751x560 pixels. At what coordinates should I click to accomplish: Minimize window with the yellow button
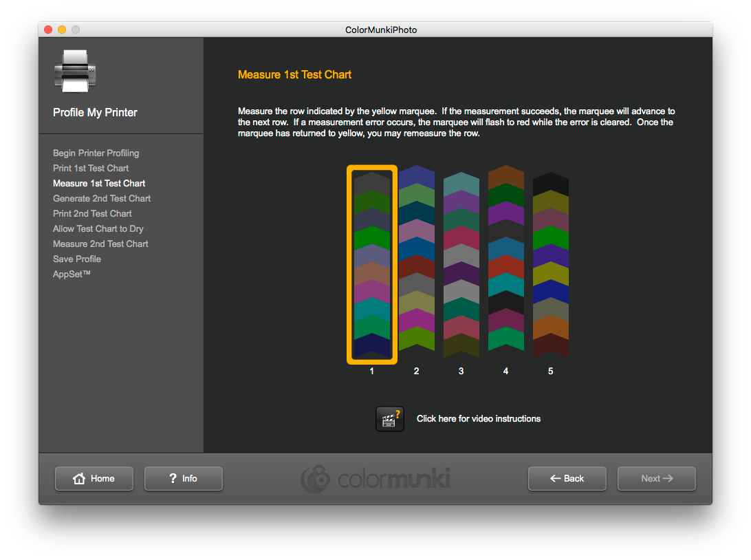click(62, 30)
